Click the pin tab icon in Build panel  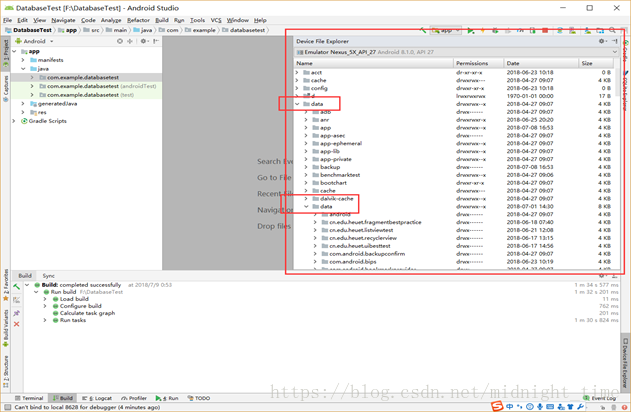coord(16,313)
